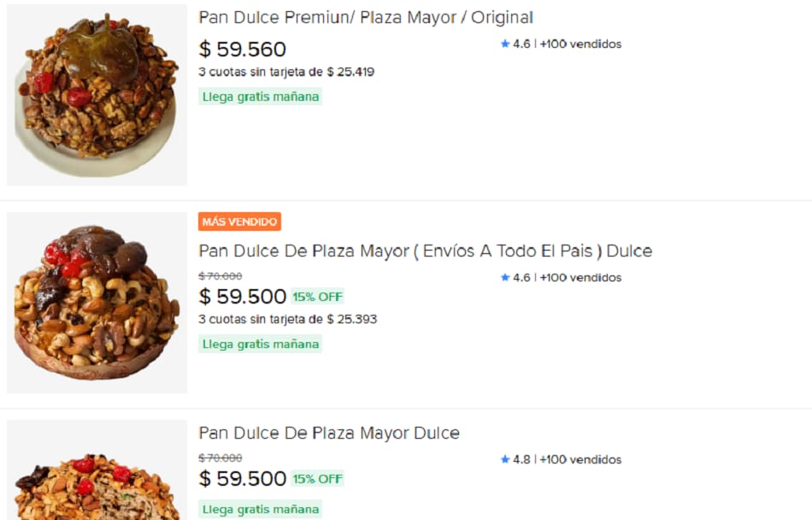Click the '+100 vendidos' text of second product

point(580,277)
